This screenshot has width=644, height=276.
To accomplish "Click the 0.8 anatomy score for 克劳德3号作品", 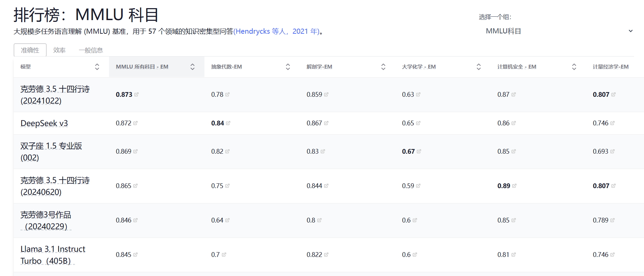I will click(x=311, y=220).
